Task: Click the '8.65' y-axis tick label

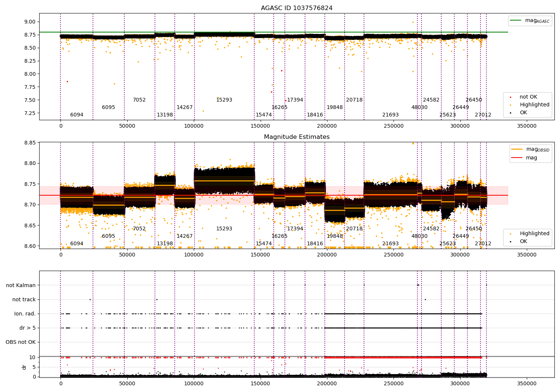Action: tap(30, 225)
